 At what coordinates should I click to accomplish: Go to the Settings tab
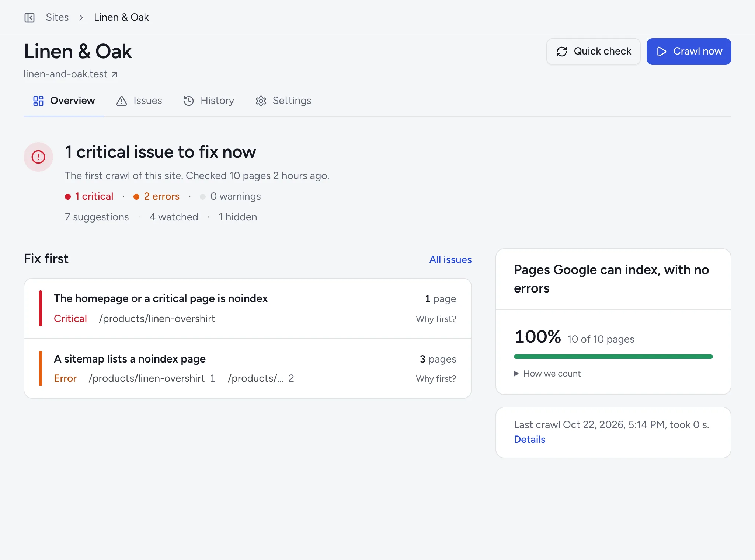coord(283,101)
